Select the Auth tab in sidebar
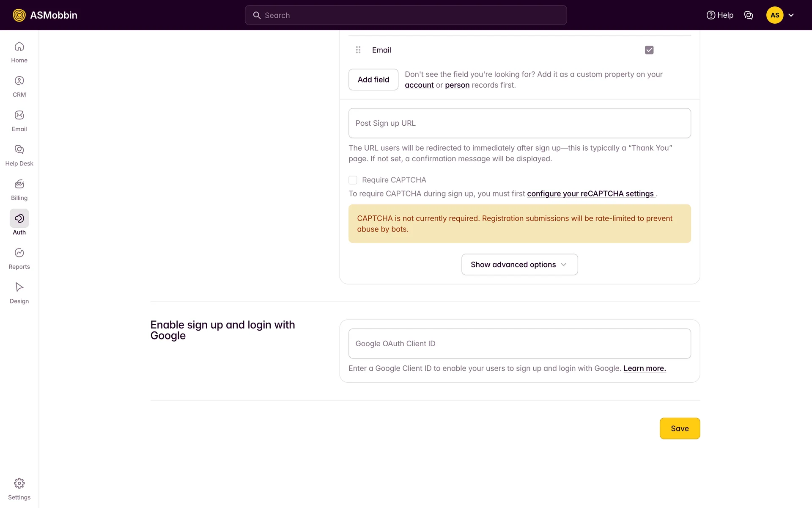This screenshot has height=508, width=812. click(x=19, y=219)
